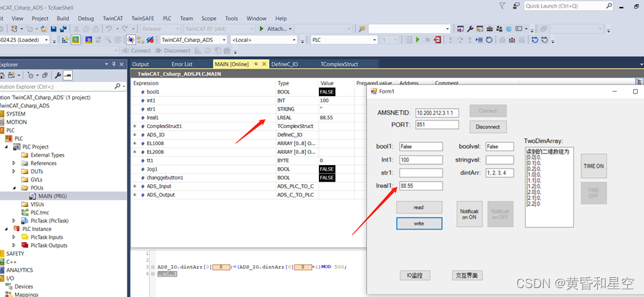The width and height of the screenshot is (644, 297).
Task: Expand the ComplexStruct1 variable row
Action: coord(135,126)
